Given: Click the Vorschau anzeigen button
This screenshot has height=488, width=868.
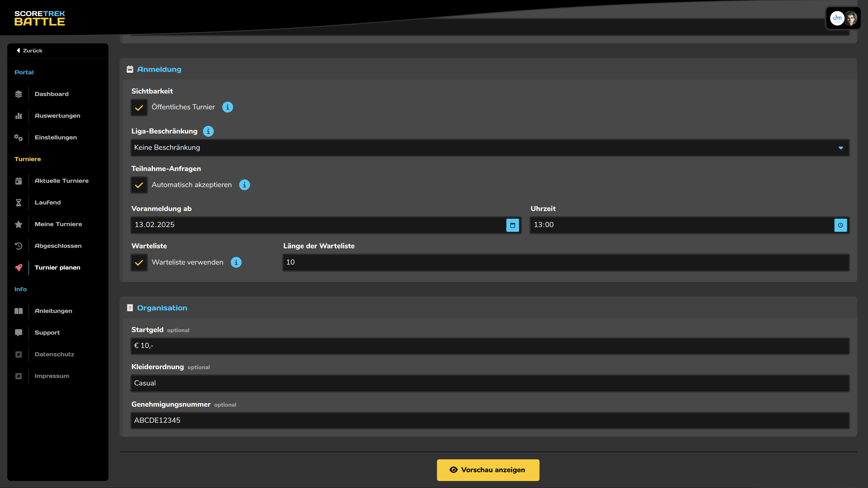Looking at the screenshot, I should (488, 470).
